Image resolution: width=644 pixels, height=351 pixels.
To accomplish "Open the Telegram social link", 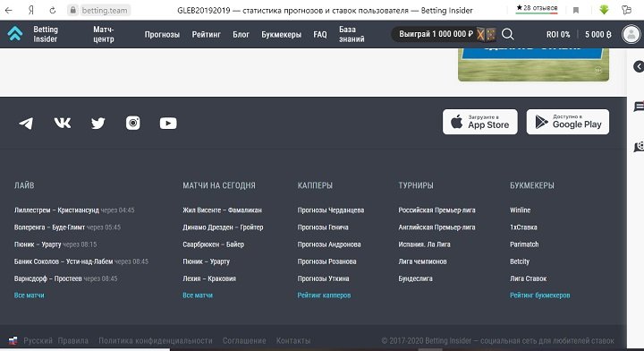I will click(26, 123).
